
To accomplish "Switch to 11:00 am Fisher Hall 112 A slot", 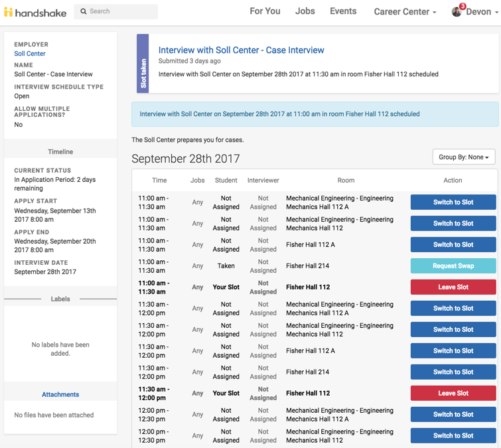I will click(x=453, y=244).
